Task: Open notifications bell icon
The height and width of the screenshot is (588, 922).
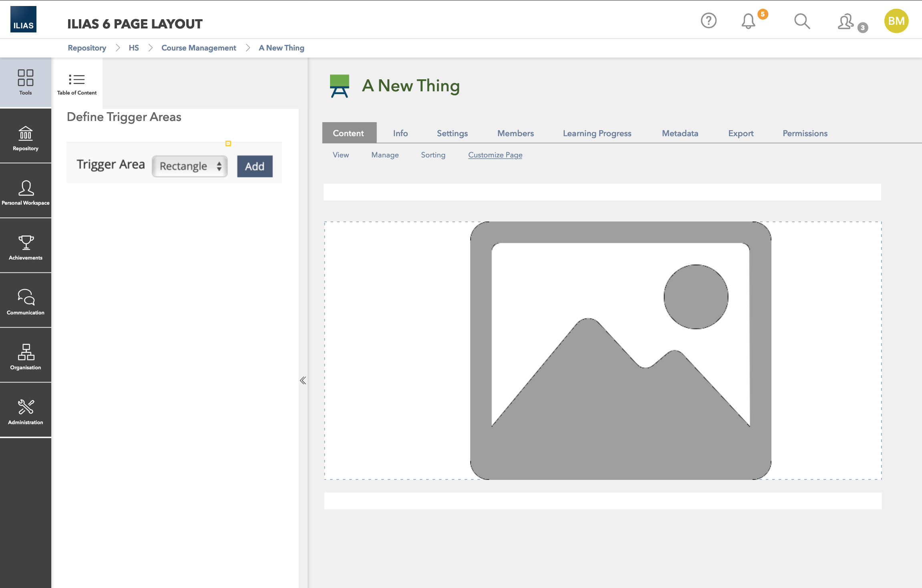Action: pyautogui.click(x=748, y=21)
